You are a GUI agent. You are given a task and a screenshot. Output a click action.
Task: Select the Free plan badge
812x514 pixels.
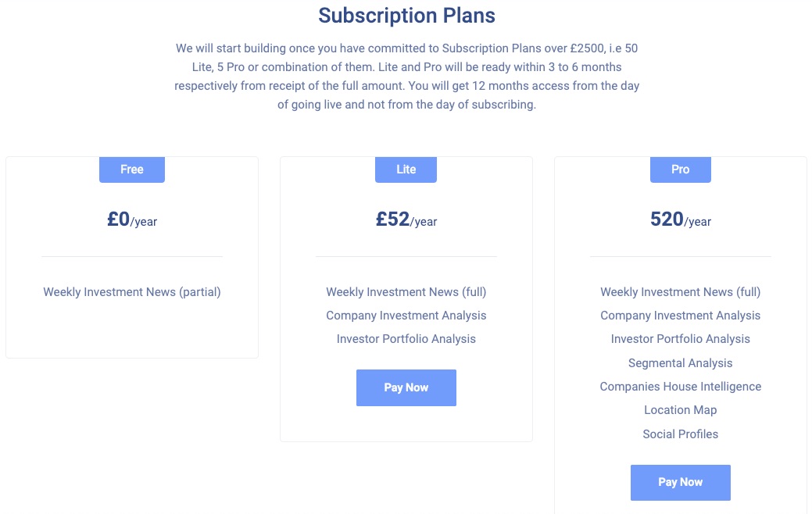(132, 170)
